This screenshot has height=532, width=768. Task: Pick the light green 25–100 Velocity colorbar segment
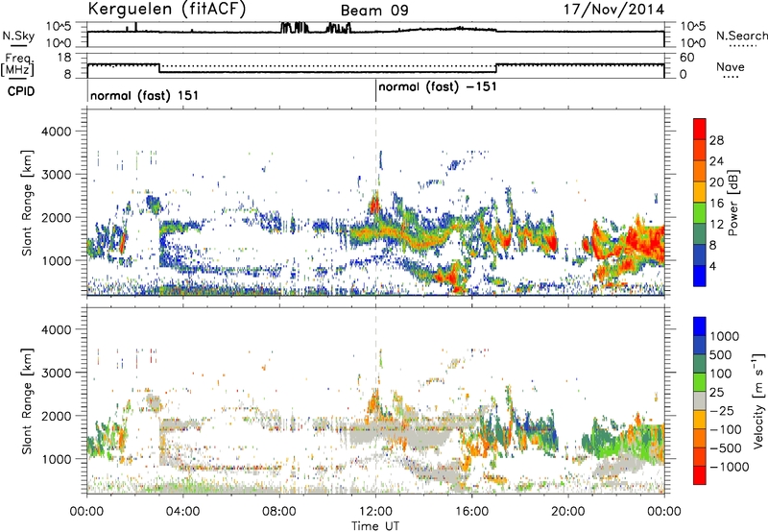(x=700, y=382)
